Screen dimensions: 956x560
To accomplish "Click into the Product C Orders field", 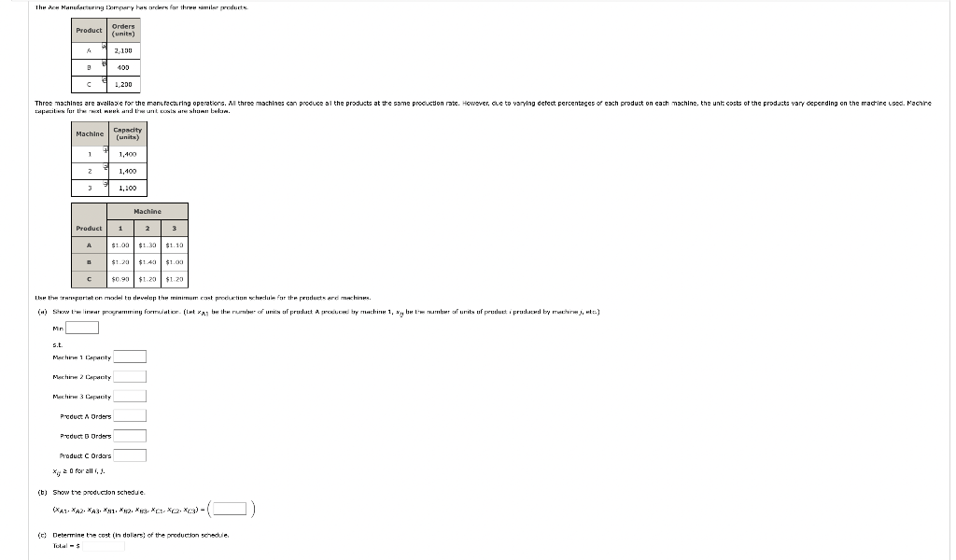I will 130,455.
